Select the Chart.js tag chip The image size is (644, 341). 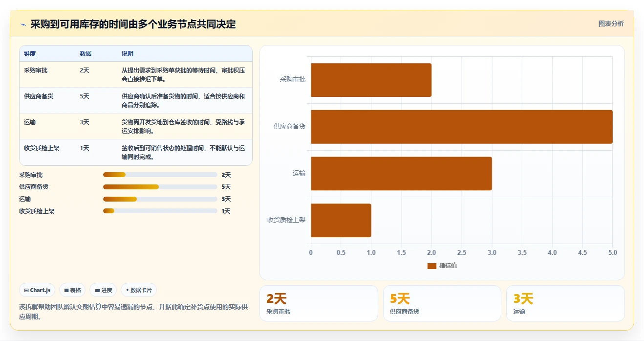[x=38, y=290]
